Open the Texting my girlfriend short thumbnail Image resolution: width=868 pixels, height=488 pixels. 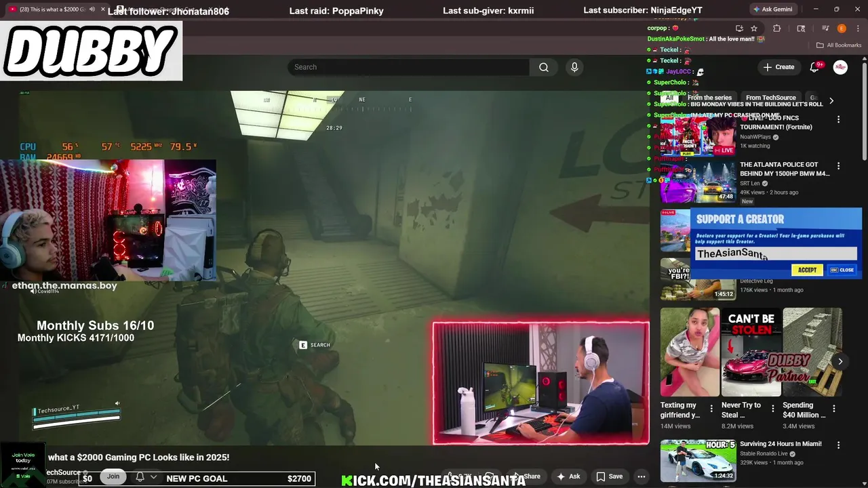690,352
